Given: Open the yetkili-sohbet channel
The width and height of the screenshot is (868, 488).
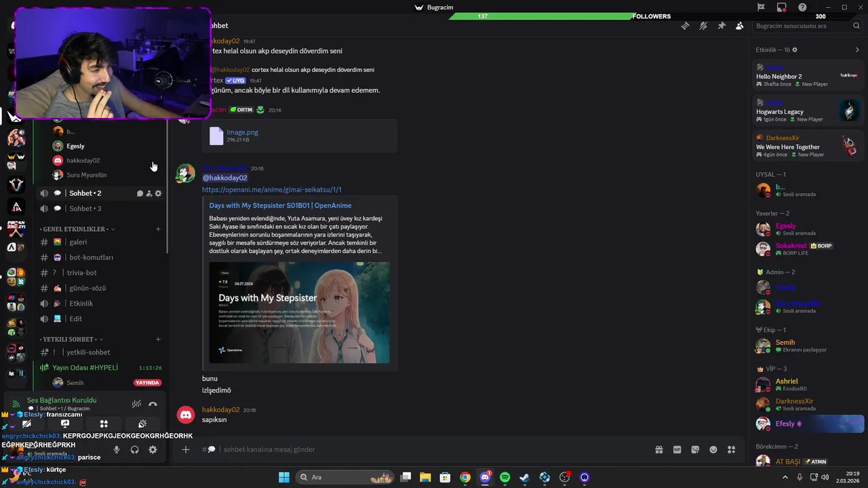Looking at the screenshot, I should pos(101,352).
